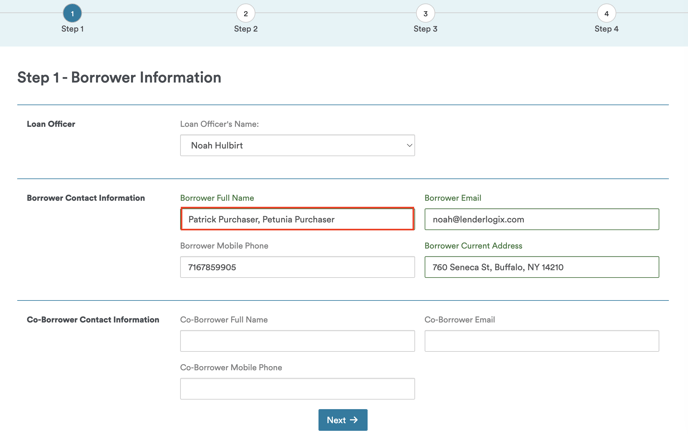This screenshot has height=441, width=688.
Task: Jump to Step 3 circle indicator
Action: (425, 13)
